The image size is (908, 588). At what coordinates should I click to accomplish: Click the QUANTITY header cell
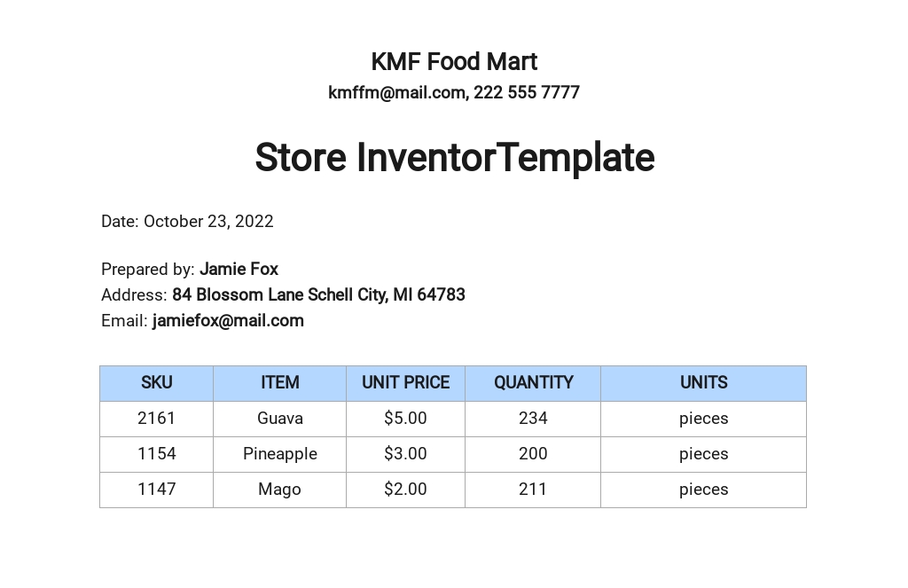point(533,383)
